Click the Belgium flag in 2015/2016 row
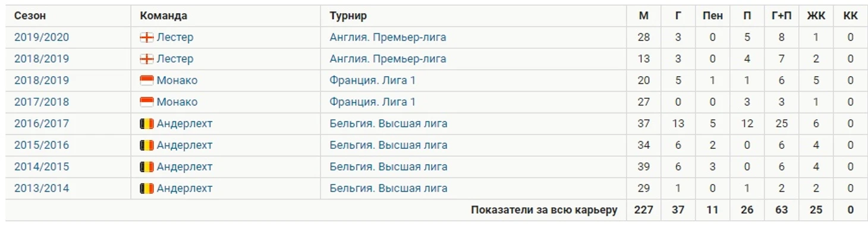This screenshot has width=868, height=228. (146, 145)
